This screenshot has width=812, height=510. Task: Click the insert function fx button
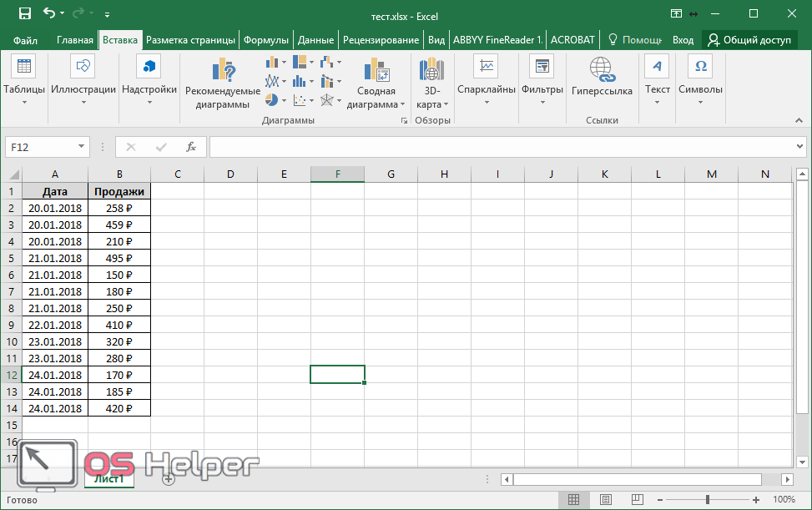pos(190,147)
